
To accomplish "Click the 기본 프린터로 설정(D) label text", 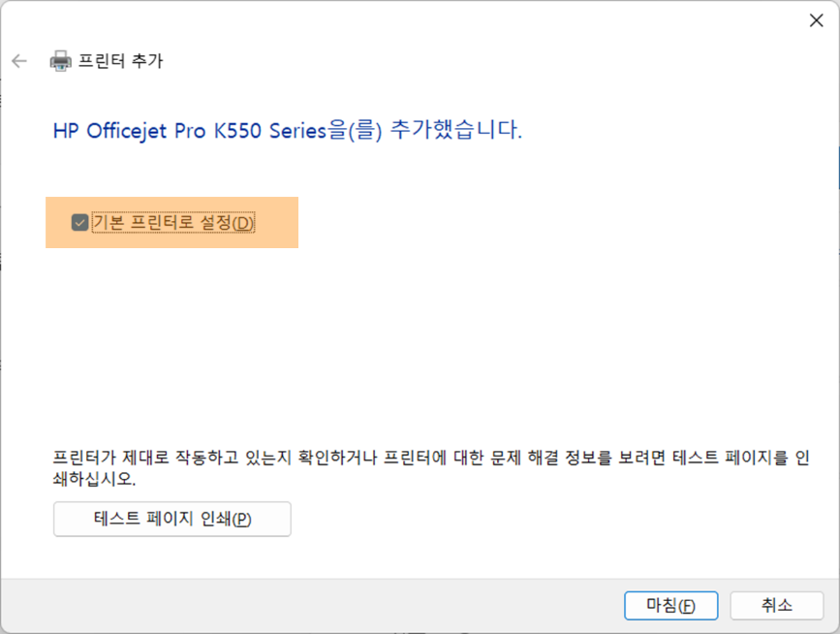I will point(173,222).
